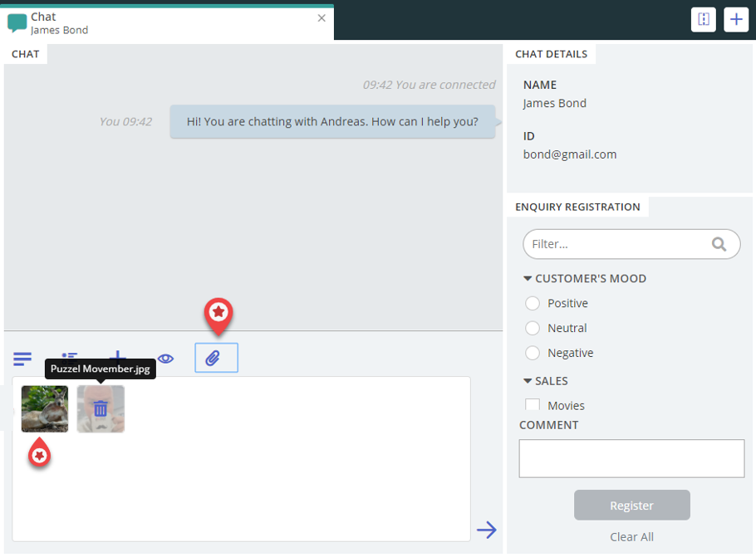
Task: Collapse the Sales section
Action: [528, 381]
